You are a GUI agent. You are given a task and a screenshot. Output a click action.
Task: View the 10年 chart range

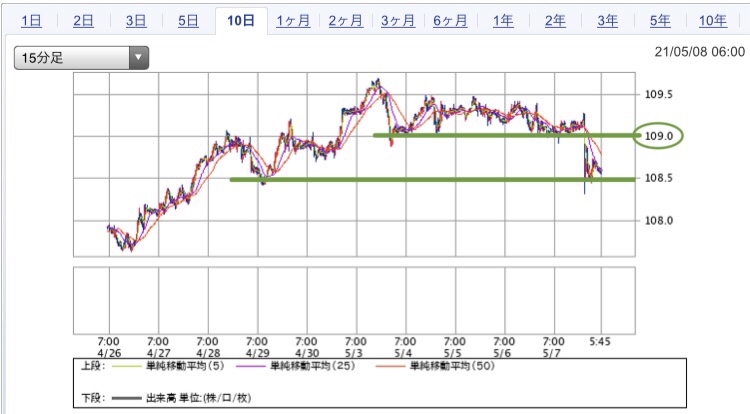point(713,21)
